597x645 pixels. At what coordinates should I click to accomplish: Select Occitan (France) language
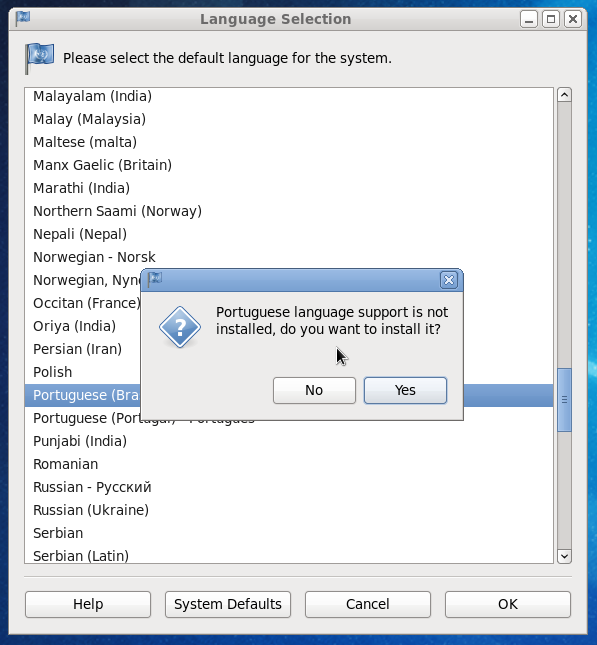click(82, 304)
